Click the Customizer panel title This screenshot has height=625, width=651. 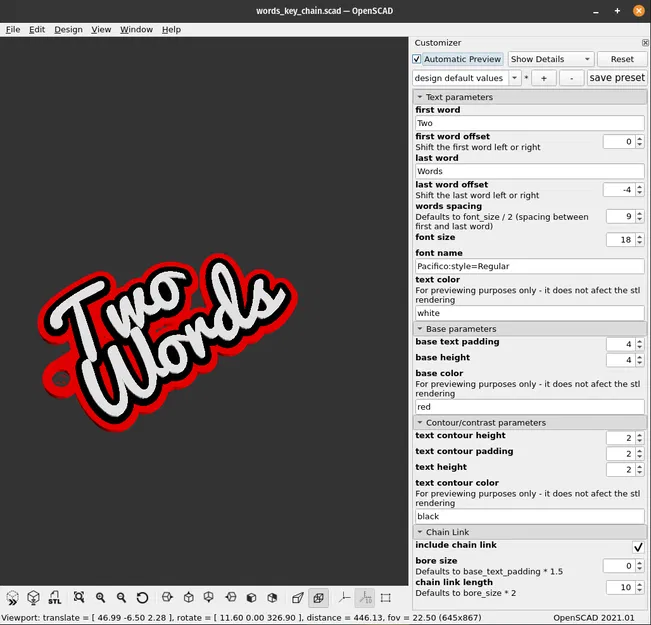pos(438,43)
